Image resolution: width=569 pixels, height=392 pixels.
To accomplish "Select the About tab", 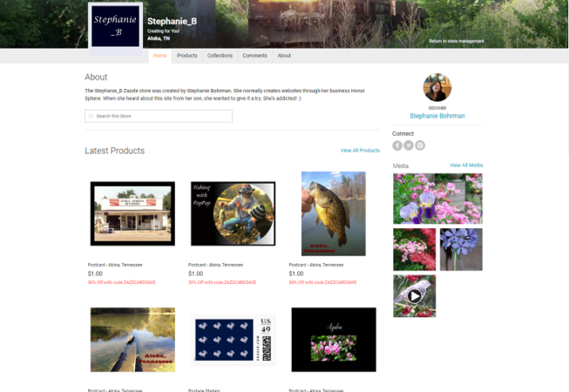I will (x=284, y=56).
